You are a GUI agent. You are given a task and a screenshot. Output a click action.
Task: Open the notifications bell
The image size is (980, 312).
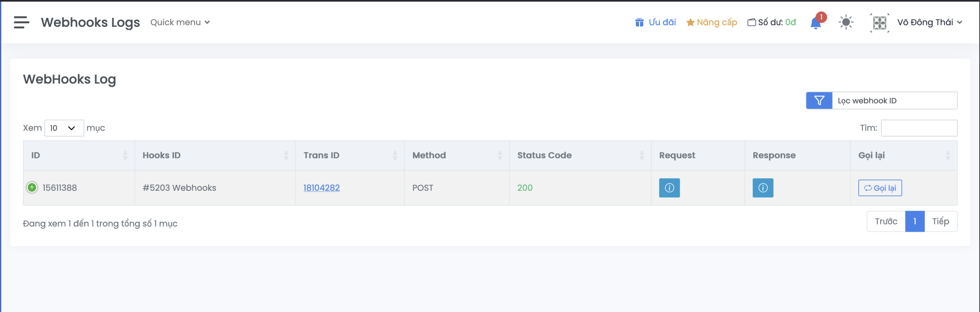(816, 23)
